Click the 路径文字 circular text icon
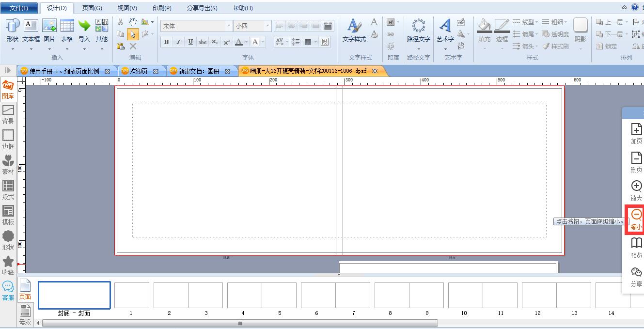 (419, 25)
